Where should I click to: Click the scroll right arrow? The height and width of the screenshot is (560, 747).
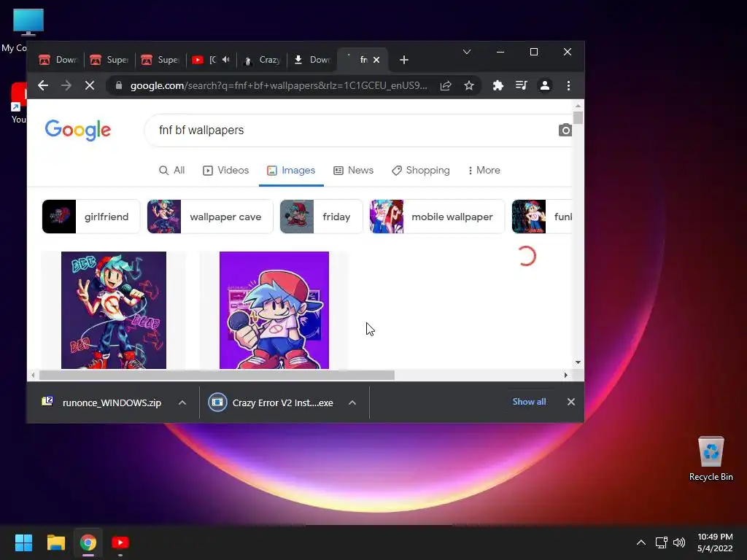[x=566, y=376]
